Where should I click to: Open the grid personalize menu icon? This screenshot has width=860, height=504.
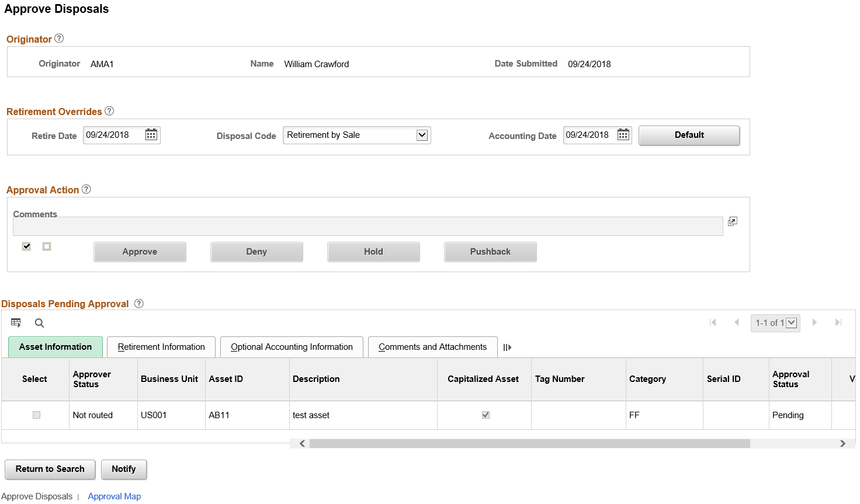(x=16, y=323)
